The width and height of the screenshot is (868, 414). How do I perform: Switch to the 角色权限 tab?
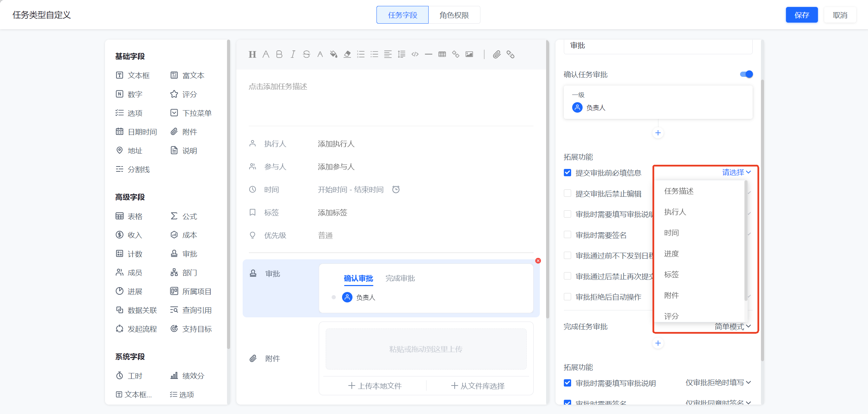tap(454, 15)
